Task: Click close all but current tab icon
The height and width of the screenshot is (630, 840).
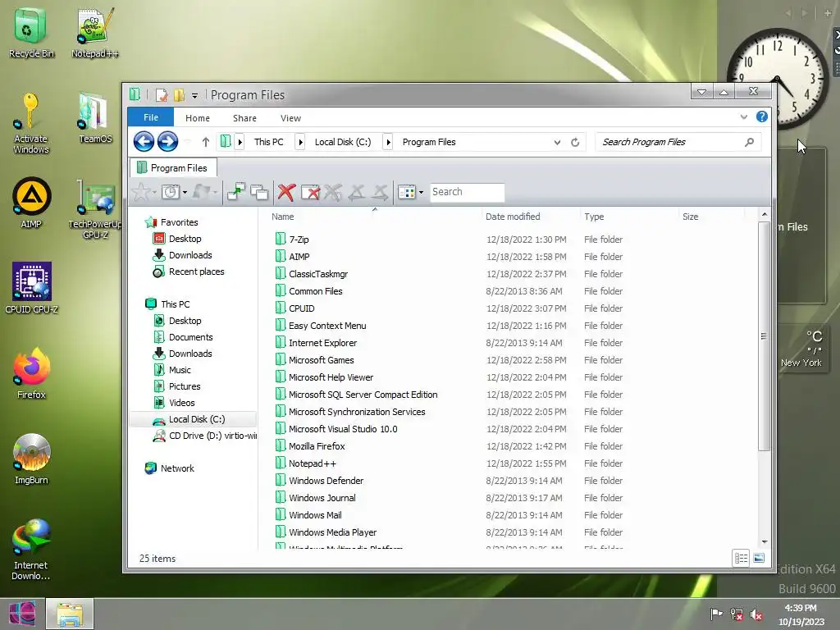Action: click(x=310, y=192)
